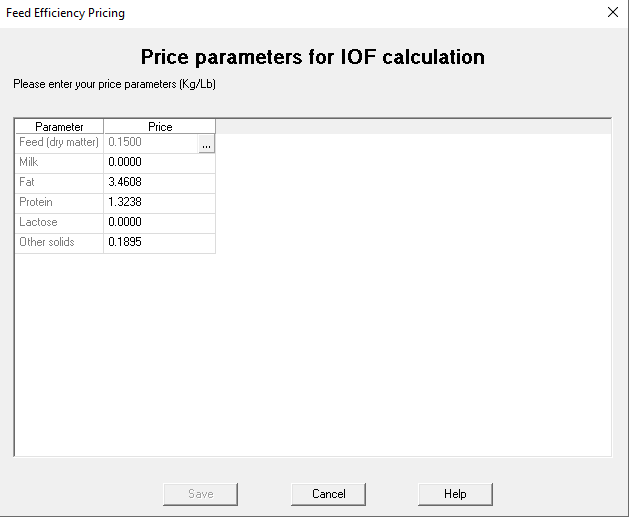Select the Fat parameter row label
Viewport: 629px width, 517px height.
(x=59, y=183)
